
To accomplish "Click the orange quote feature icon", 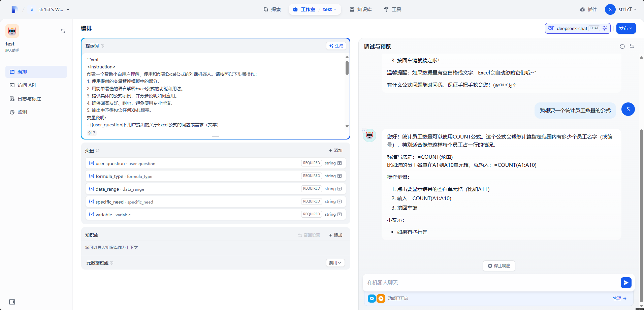I will [381, 299].
